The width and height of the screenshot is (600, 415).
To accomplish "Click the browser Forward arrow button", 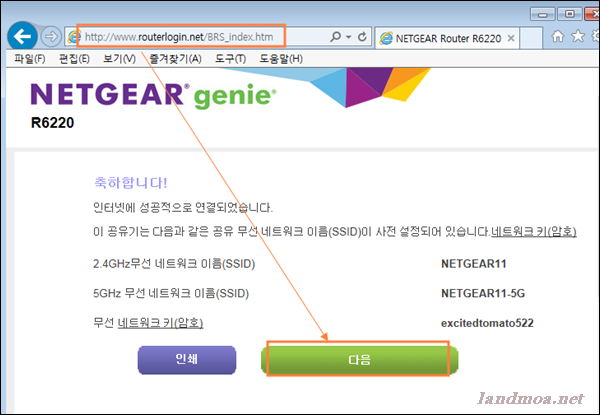I will [51, 37].
